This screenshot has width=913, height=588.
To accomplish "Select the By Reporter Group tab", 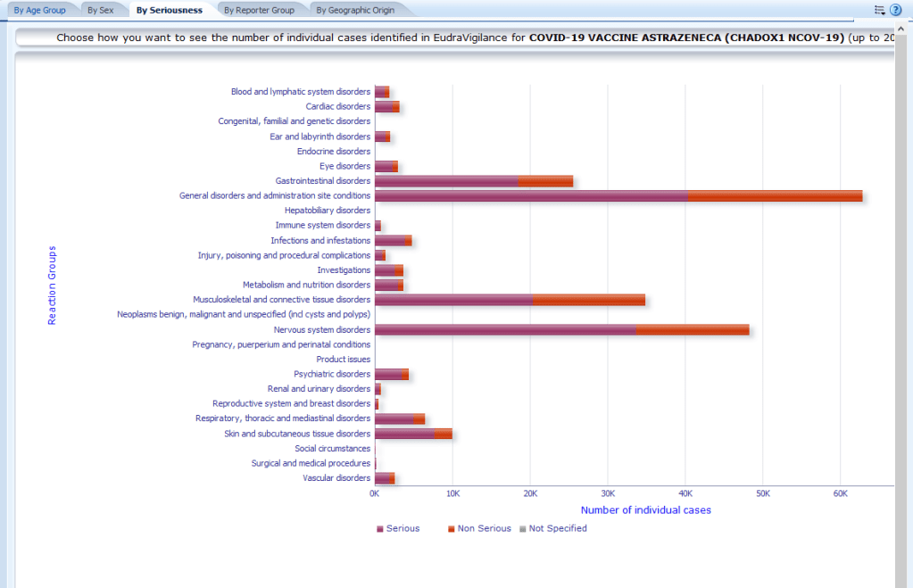I will [x=259, y=11].
